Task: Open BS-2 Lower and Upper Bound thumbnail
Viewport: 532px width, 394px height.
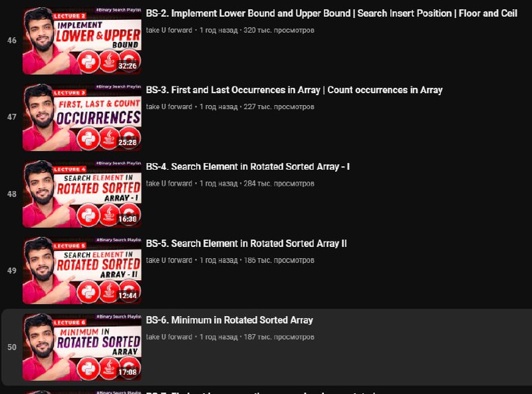Action: 82,41
